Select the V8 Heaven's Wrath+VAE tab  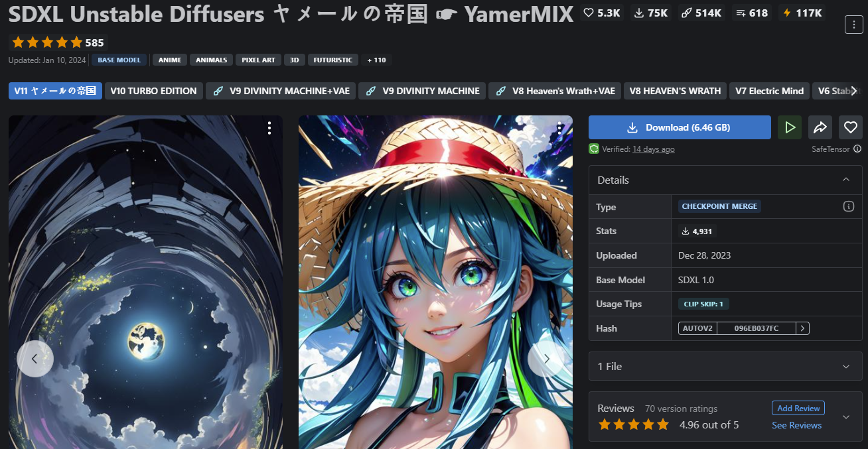(555, 91)
